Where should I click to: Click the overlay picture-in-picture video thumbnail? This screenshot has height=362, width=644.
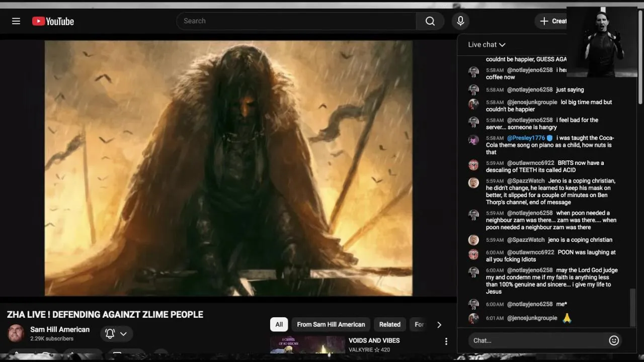[602, 42]
